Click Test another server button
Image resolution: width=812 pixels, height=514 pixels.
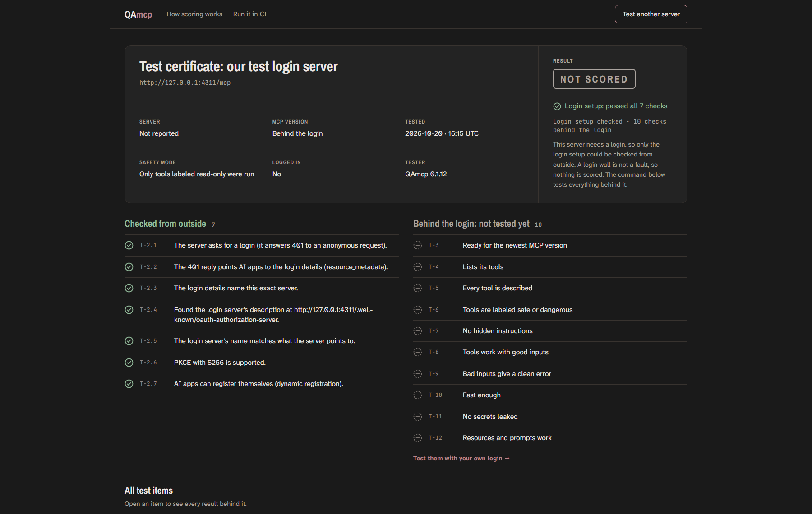pos(651,14)
